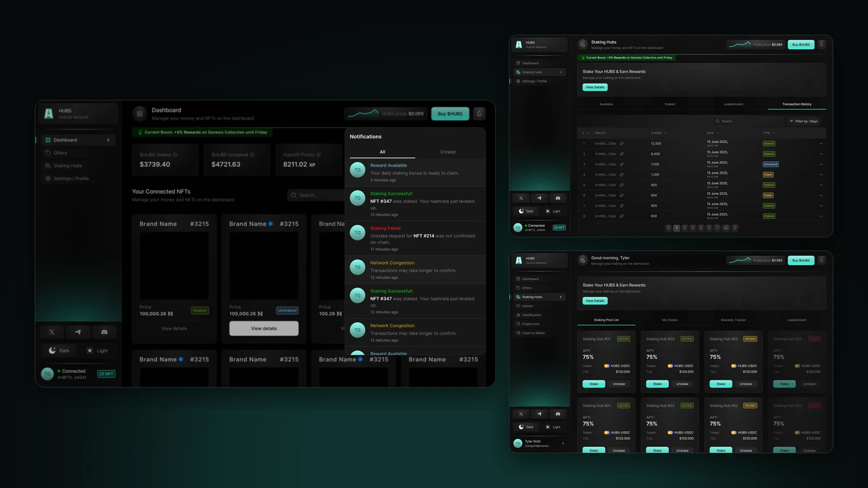Click the info icon beside HubsXP Points
868x488 pixels.
(318, 155)
